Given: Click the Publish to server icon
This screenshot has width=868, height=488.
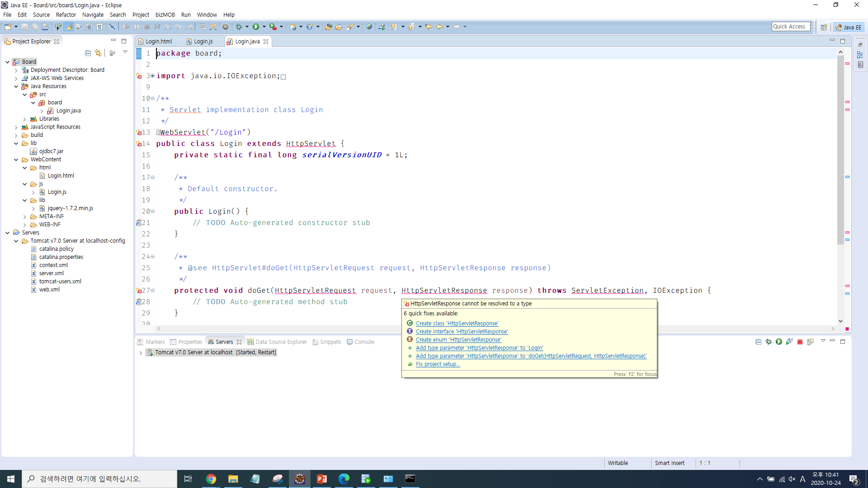Looking at the screenshot, I should (x=810, y=342).
